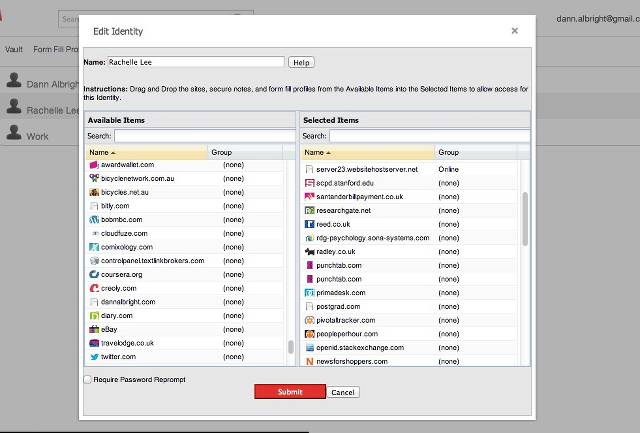Click the Cancel button
The image size is (640, 433).
(x=343, y=392)
